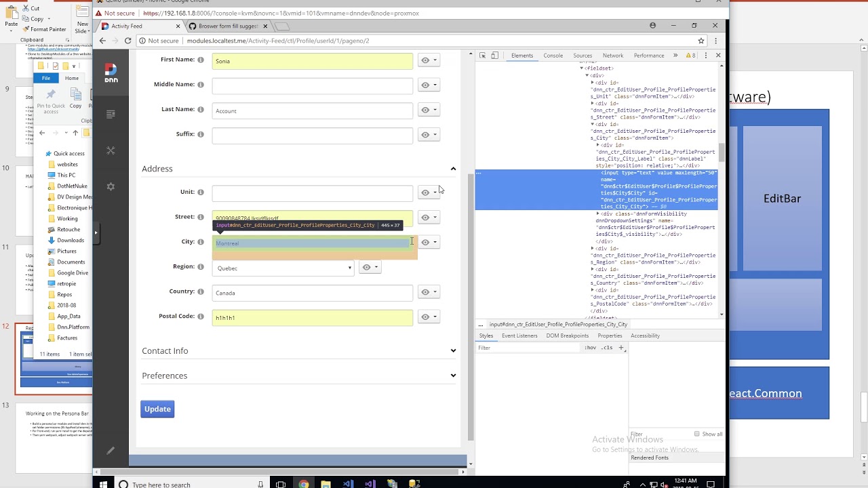Enable Show all checkbox in DevTools

click(x=696, y=434)
